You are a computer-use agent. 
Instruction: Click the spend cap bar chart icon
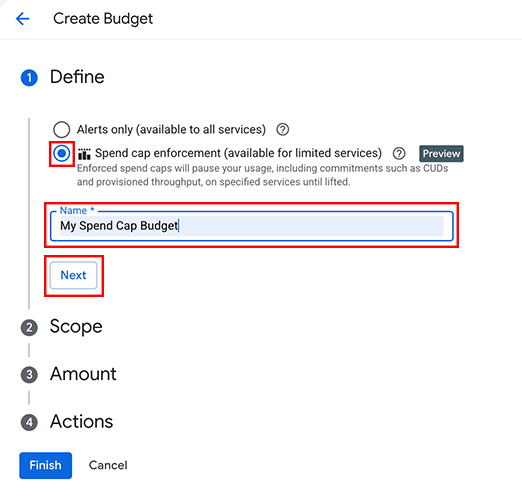84,154
